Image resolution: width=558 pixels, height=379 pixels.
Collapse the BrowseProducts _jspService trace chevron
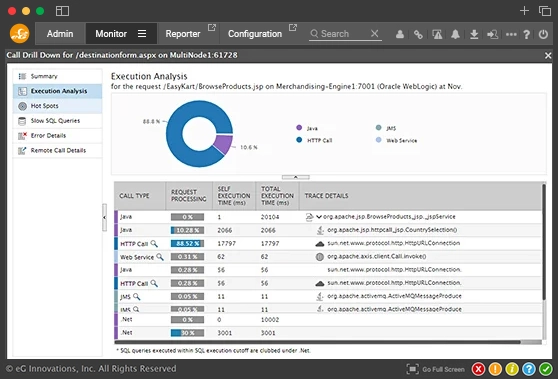319,217
